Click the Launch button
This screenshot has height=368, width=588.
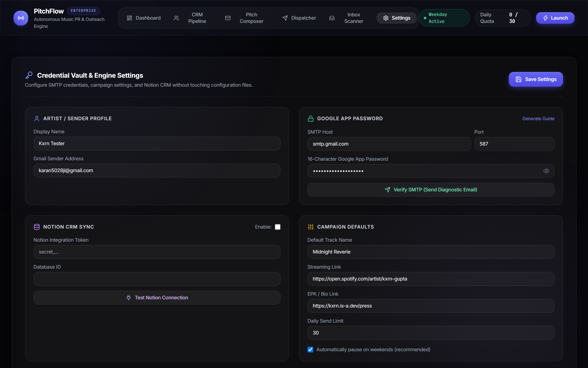coord(555,18)
